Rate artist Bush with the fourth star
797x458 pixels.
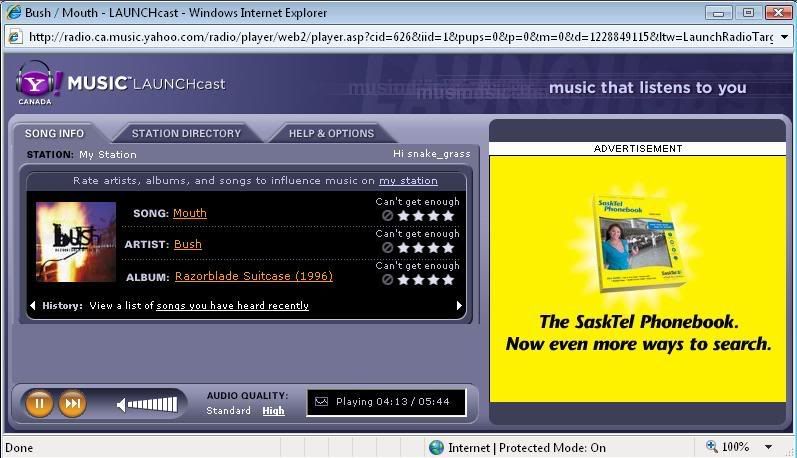[448, 248]
